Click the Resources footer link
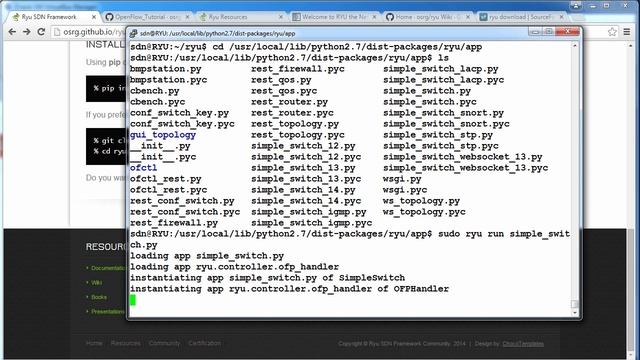This screenshot has width=640, height=360. pyautogui.click(x=125, y=343)
